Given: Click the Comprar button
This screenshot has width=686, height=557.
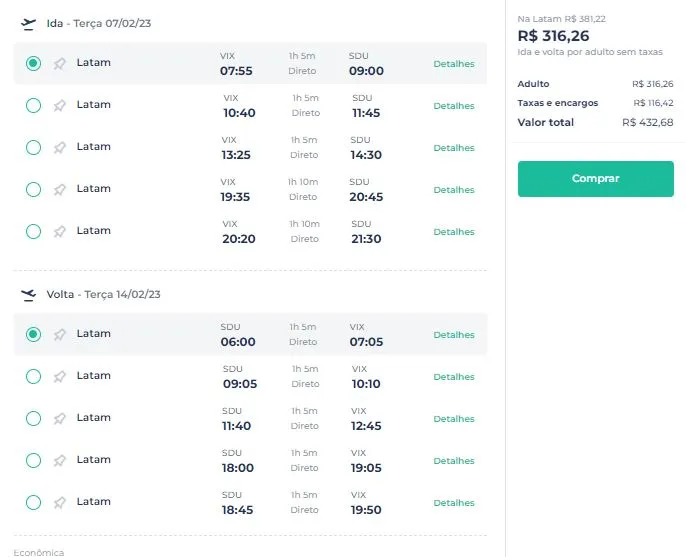Looking at the screenshot, I should [595, 179].
